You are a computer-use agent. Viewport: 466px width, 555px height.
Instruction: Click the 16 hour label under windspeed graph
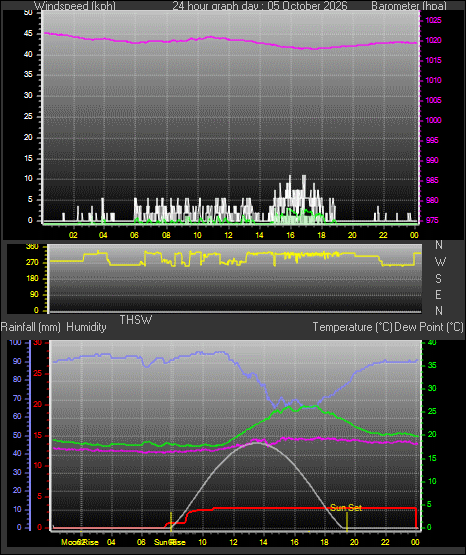(290, 235)
